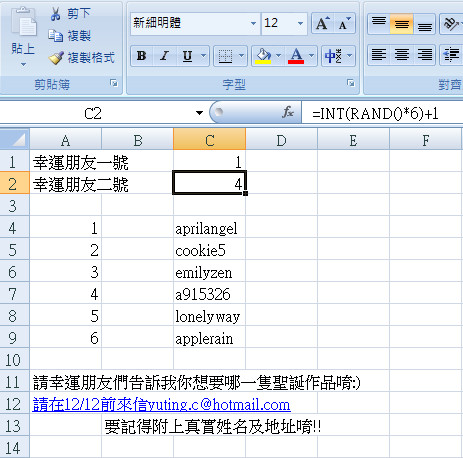This screenshot has width=463, height=458.
Task: Select column A header
Action: (65, 140)
